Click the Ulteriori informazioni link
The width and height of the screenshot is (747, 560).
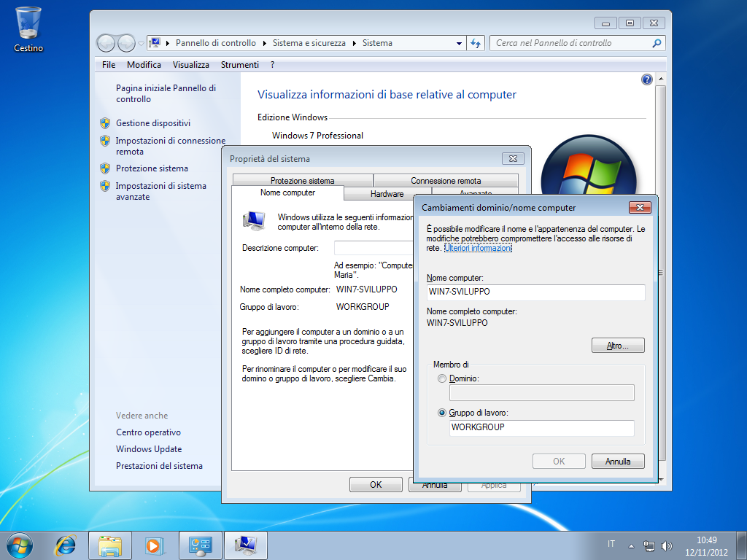click(477, 247)
